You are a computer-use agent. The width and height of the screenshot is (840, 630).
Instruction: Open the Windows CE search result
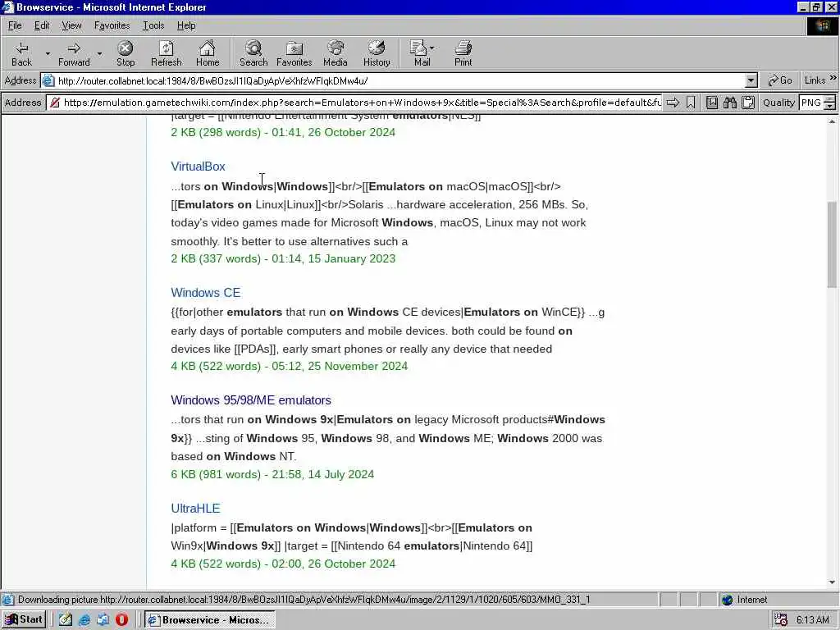point(206,293)
